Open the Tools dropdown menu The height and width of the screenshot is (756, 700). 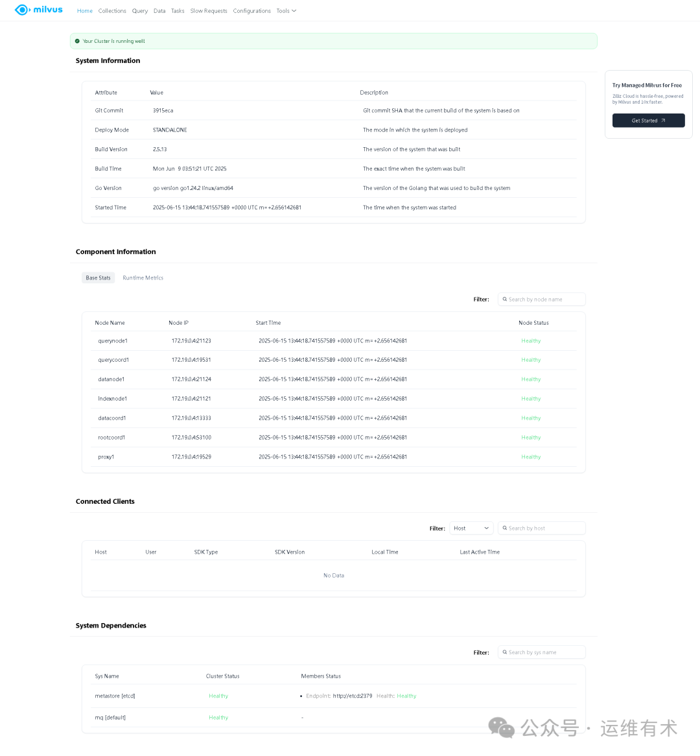click(x=286, y=10)
